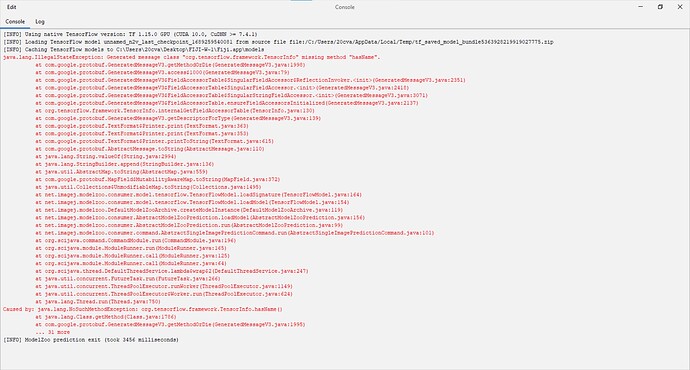Maximize the Console window
690x370 pixels.
click(660, 7)
